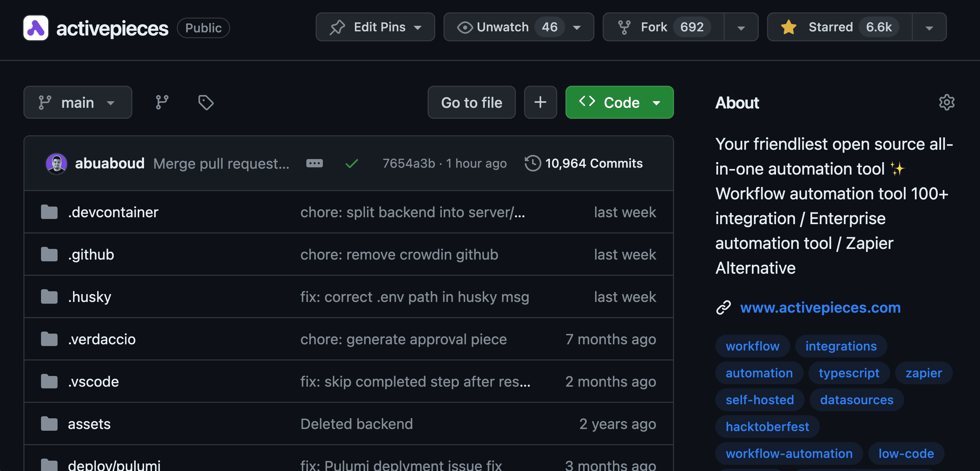
Task: Click the .verdaccio folder icon
Action: pyautogui.click(x=49, y=339)
